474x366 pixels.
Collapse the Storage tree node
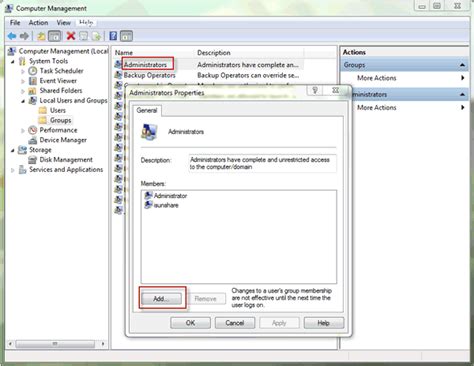click(x=13, y=150)
